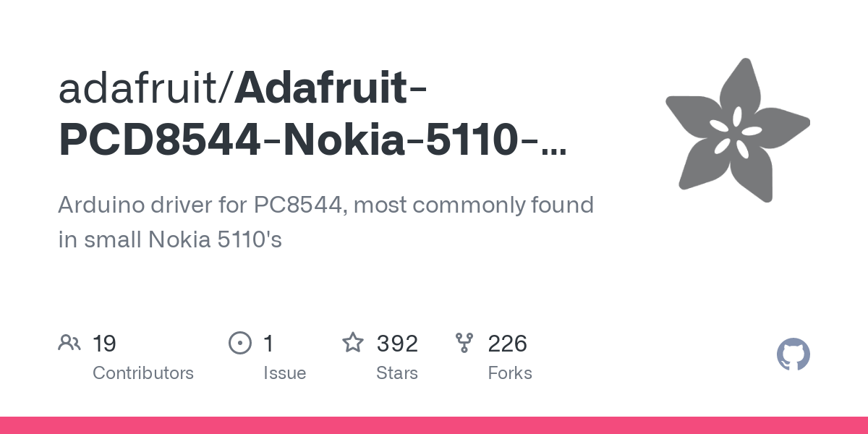Click the issue count 1
The height and width of the screenshot is (434, 868).
click(268, 343)
